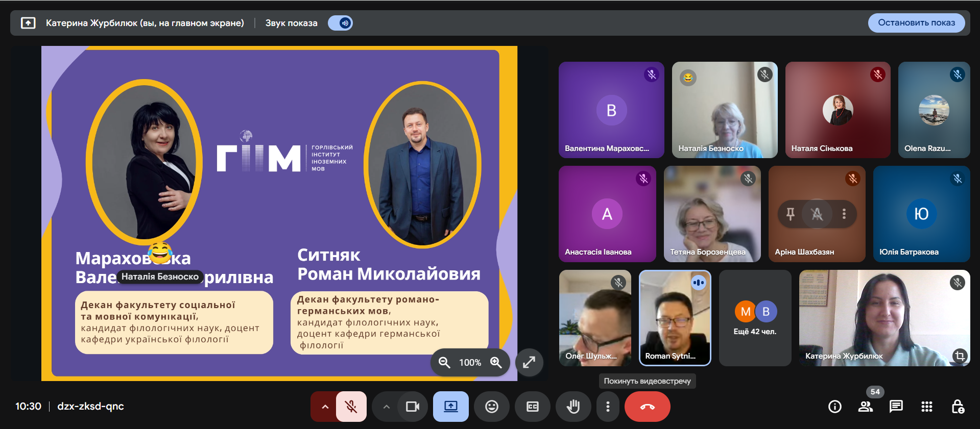Click the Остановить показ button
This screenshot has height=429, width=980.
[916, 23]
